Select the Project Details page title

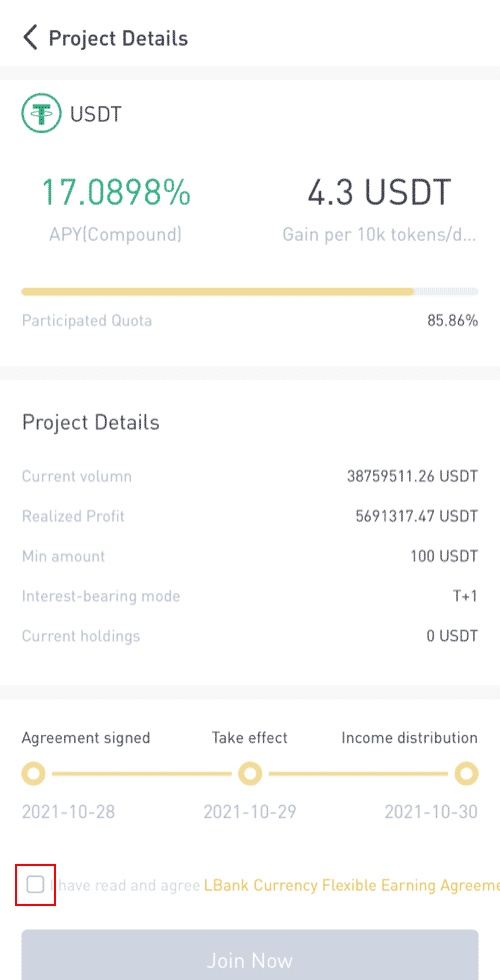(118, 38)
